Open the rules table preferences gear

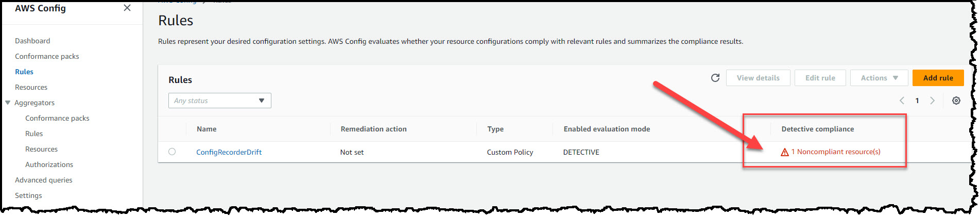pos(956,101)
